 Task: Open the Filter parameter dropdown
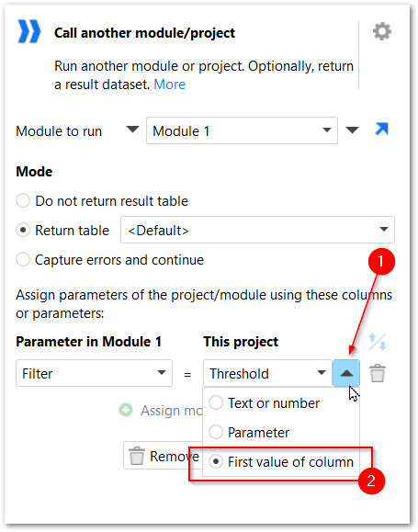click(x=94, y=373)
